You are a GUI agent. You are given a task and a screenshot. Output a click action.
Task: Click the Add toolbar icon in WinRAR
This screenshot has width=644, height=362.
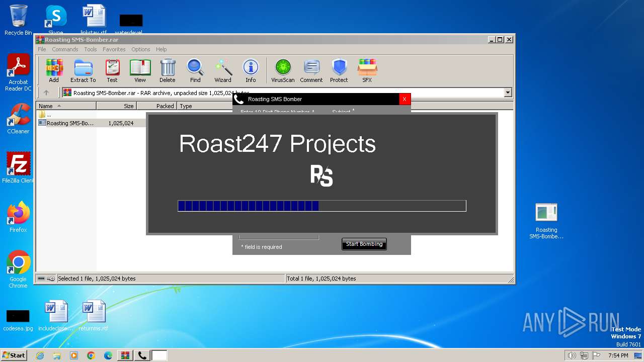[54, 70]
